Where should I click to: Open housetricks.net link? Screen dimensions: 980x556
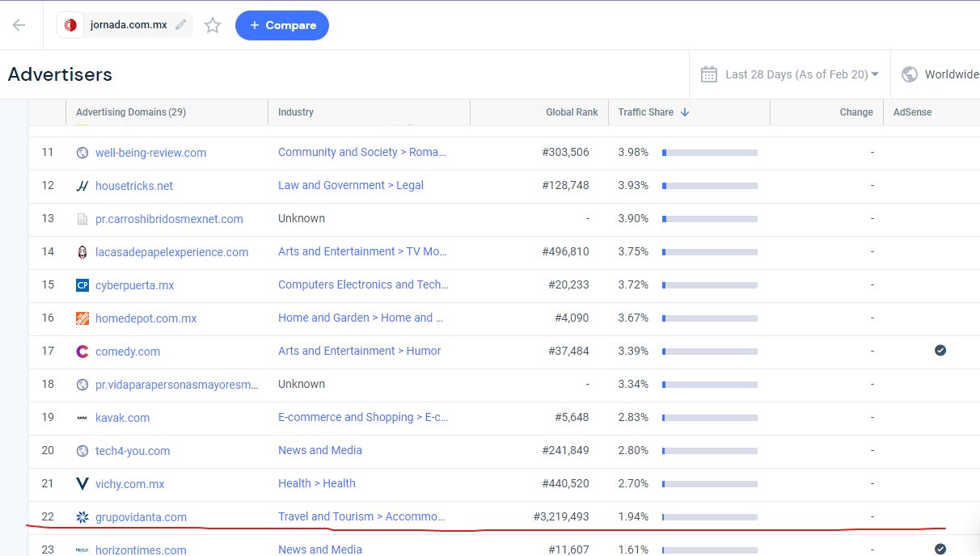coord(134,186)
